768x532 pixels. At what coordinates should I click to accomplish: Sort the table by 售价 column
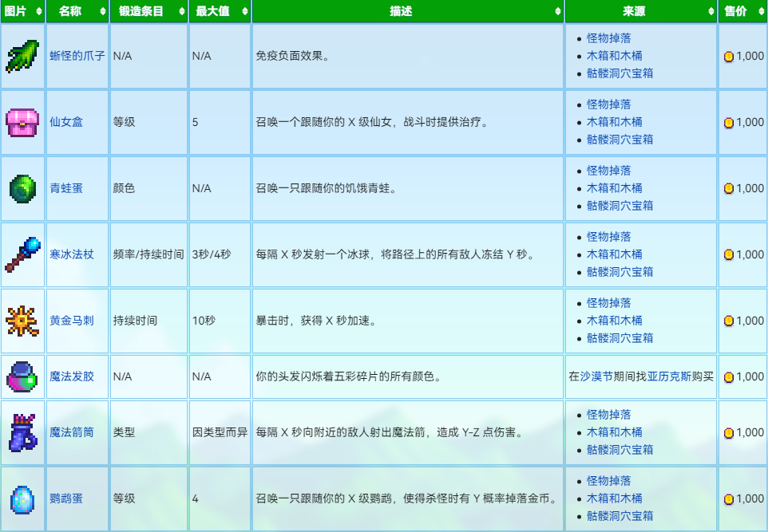click(742, 11)
